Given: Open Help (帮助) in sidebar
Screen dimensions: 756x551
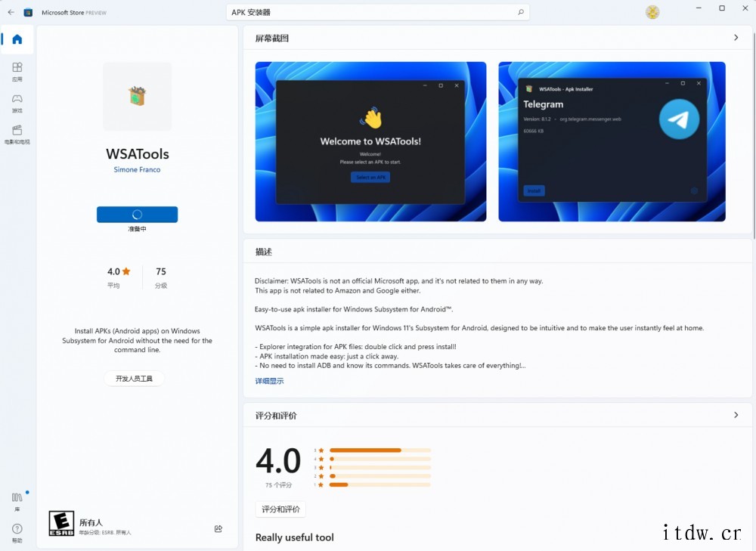Looking at the screenshot, I should tap(17, 533).
